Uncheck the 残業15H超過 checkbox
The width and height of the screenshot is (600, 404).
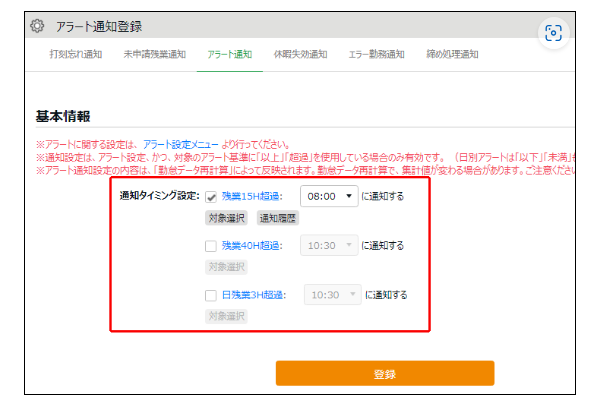[211, 197]
